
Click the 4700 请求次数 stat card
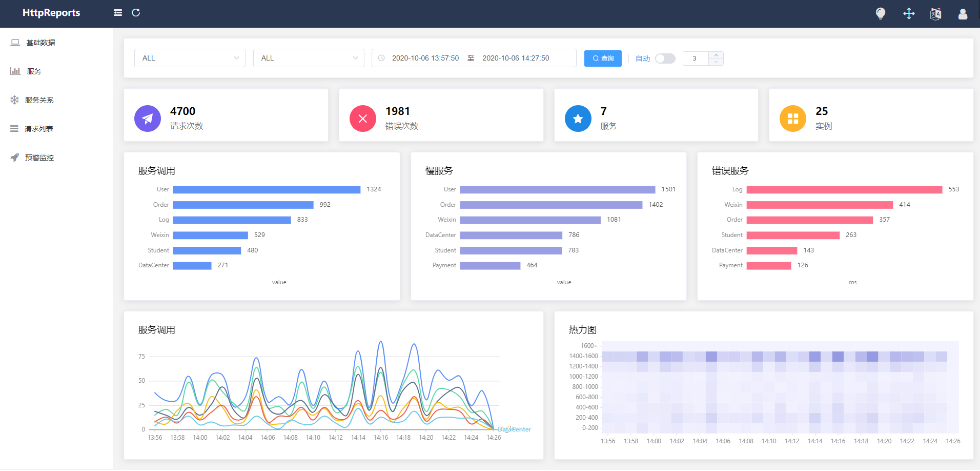226,115
